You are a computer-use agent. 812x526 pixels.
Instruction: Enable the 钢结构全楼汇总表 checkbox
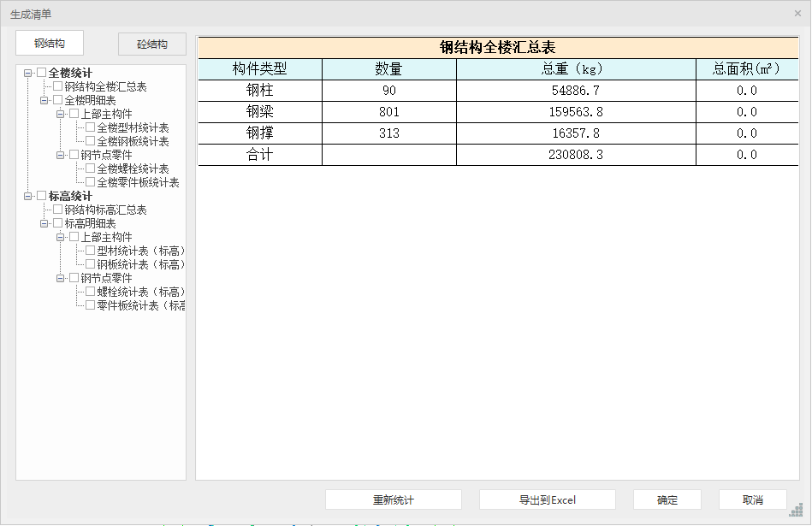(x=58, y=86)
